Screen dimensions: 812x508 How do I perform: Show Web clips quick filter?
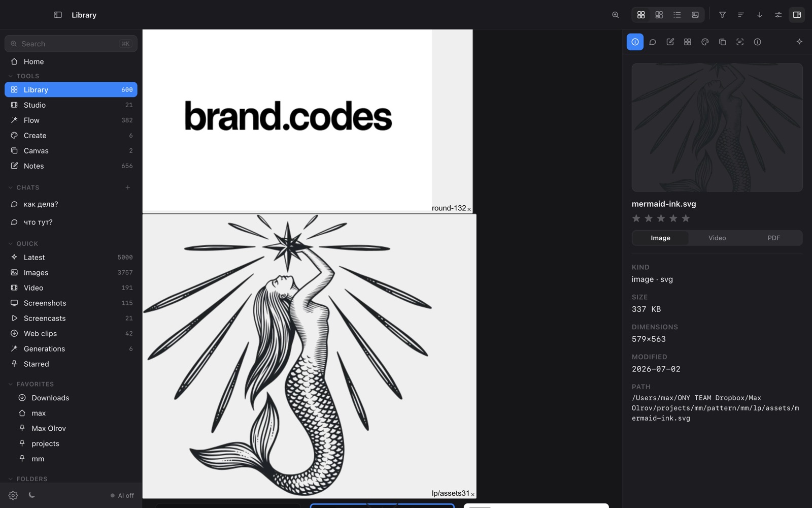point(71,333)
